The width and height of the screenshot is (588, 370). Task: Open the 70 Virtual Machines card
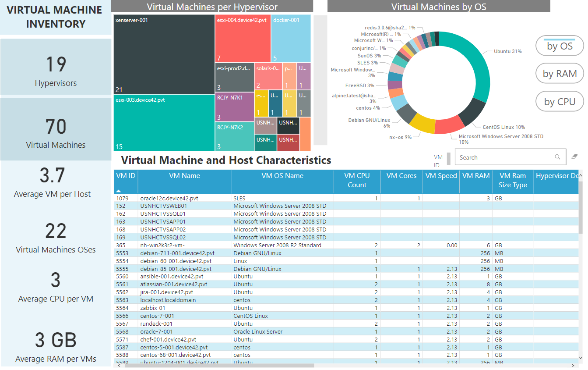[56, 129]
